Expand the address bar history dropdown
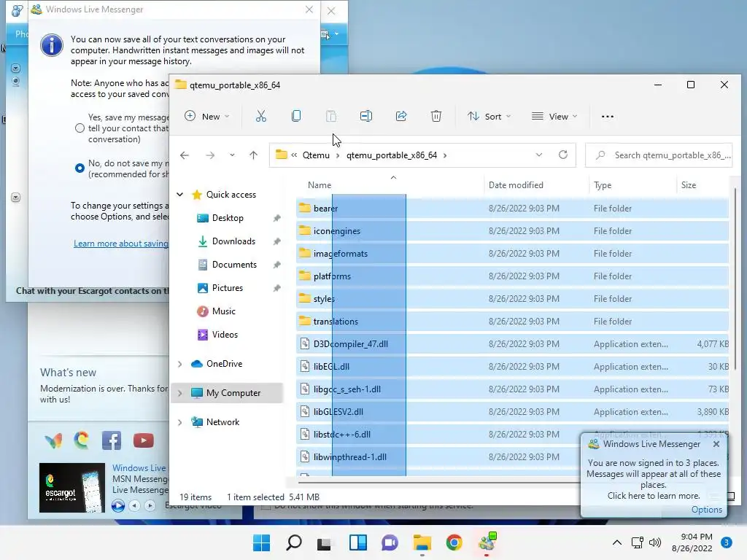 [539, 155]
